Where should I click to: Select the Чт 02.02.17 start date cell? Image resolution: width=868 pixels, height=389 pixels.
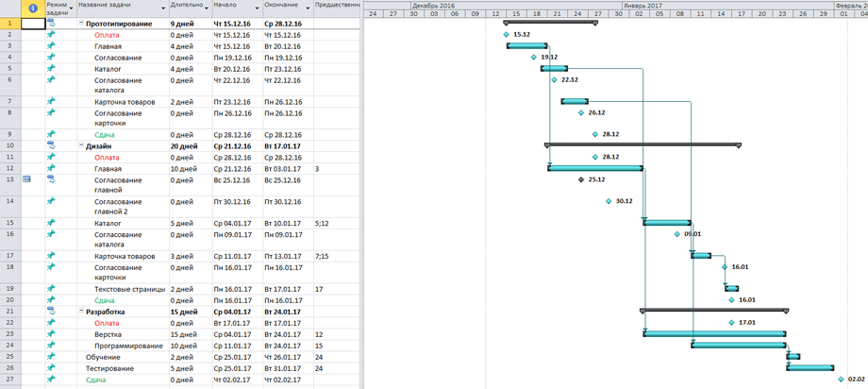237,380
